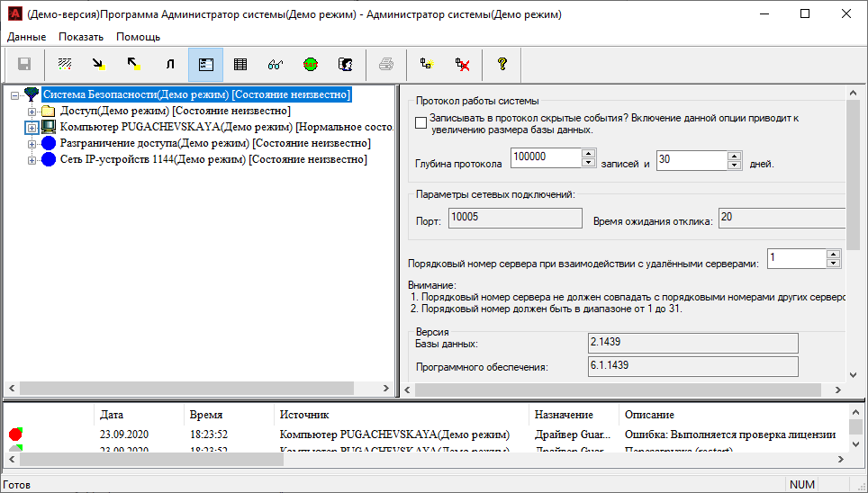
Task: Click the eyeglasses toolbar icon
Action: (x=276, y=64)
